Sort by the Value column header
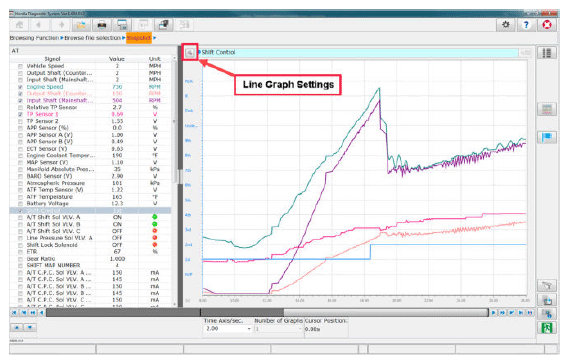569x364 pixels. pyautogui.click(x=116, y=59)
